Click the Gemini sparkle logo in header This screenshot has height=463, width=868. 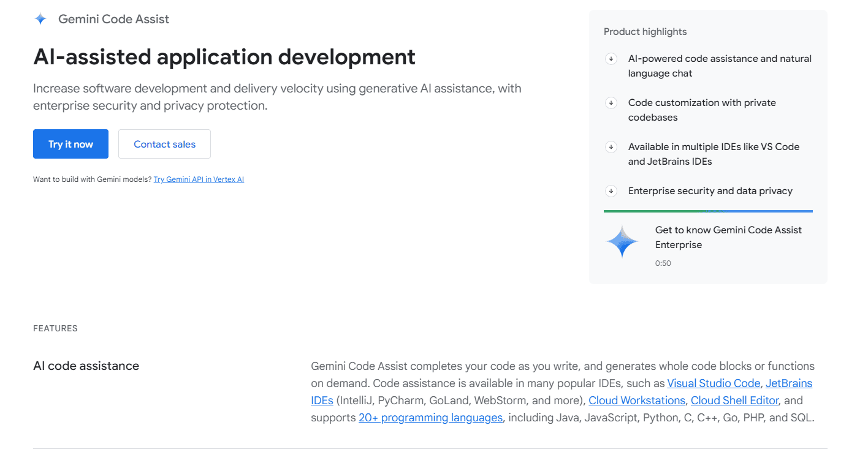point(40,19)
